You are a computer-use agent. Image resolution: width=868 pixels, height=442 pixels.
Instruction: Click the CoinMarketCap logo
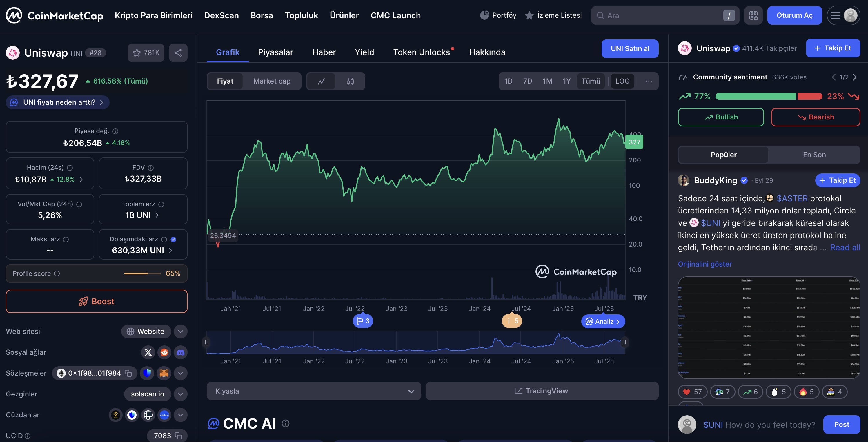(55, 15)
